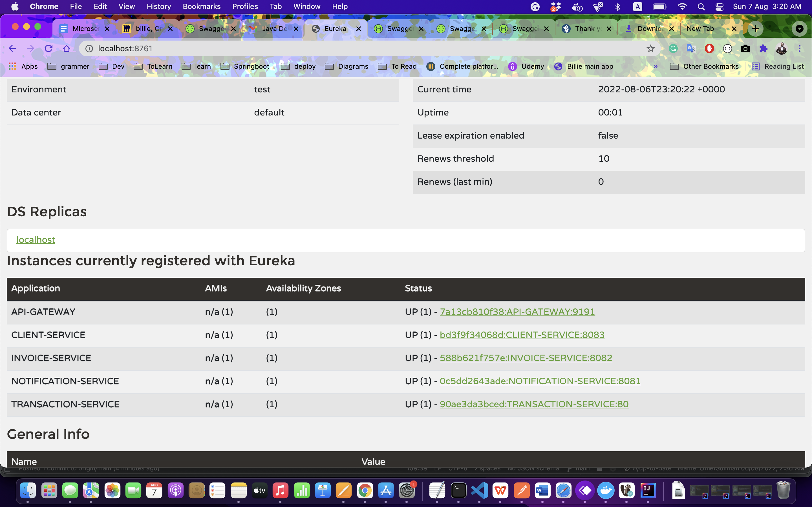Open Chrome three-dot menu

(x=799, y=49)
